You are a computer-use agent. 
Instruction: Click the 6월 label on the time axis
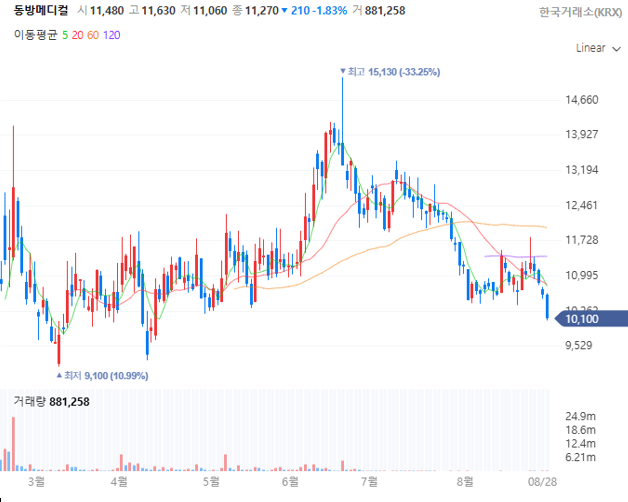tap(291, 481)
